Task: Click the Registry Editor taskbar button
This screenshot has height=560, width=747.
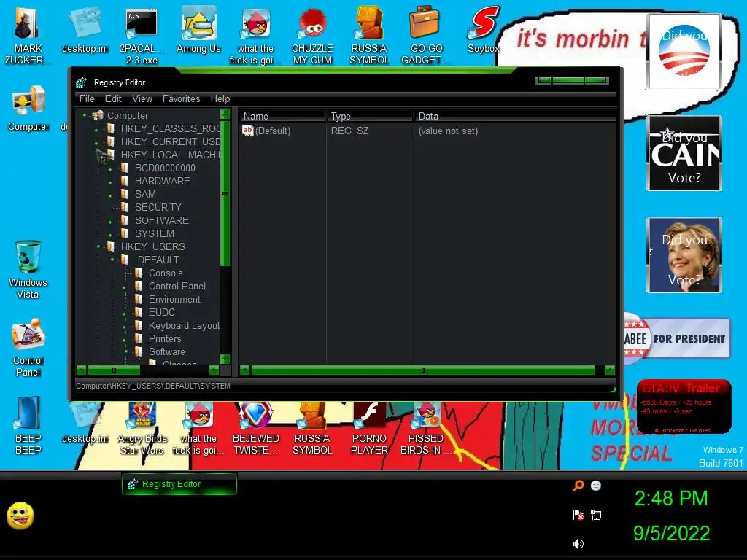Action: pyautogui.click(x=179, y=484)
